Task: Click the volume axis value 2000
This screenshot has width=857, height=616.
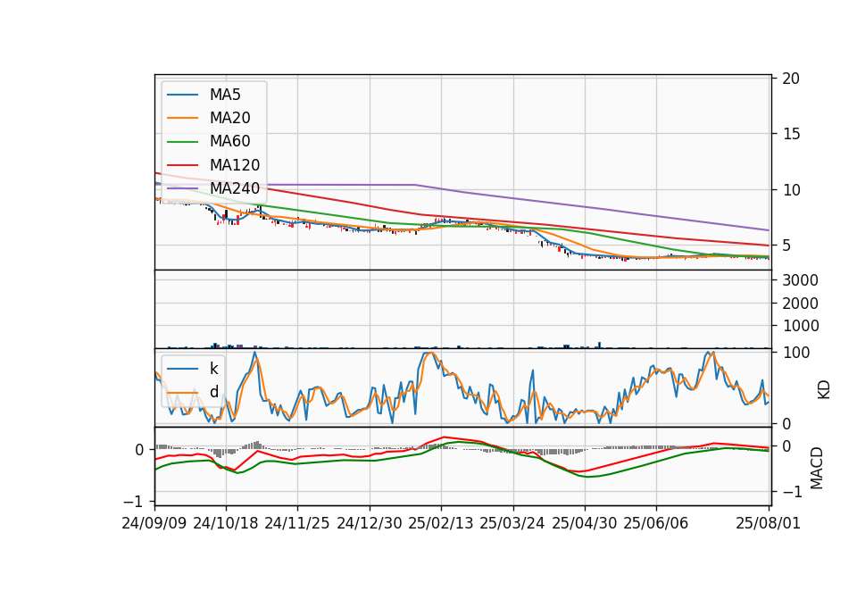Action: tap(801, 304)
